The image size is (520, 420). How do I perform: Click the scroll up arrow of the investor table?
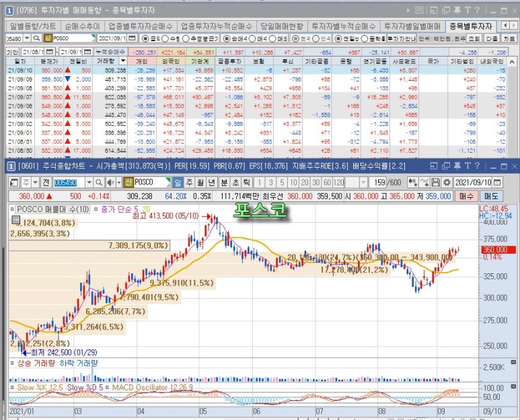[x=512, y=62]
